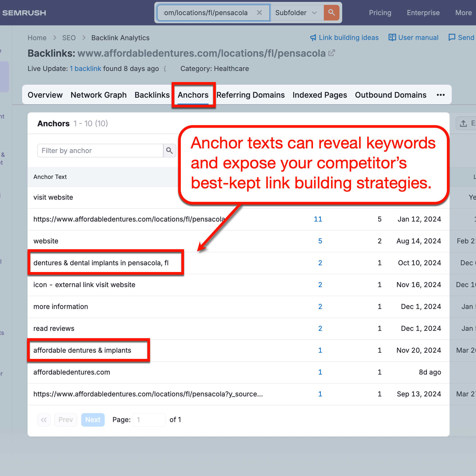Click the anchor filter search icon
Viewport: 476px width, 476px height.
(x=169, y=151)
